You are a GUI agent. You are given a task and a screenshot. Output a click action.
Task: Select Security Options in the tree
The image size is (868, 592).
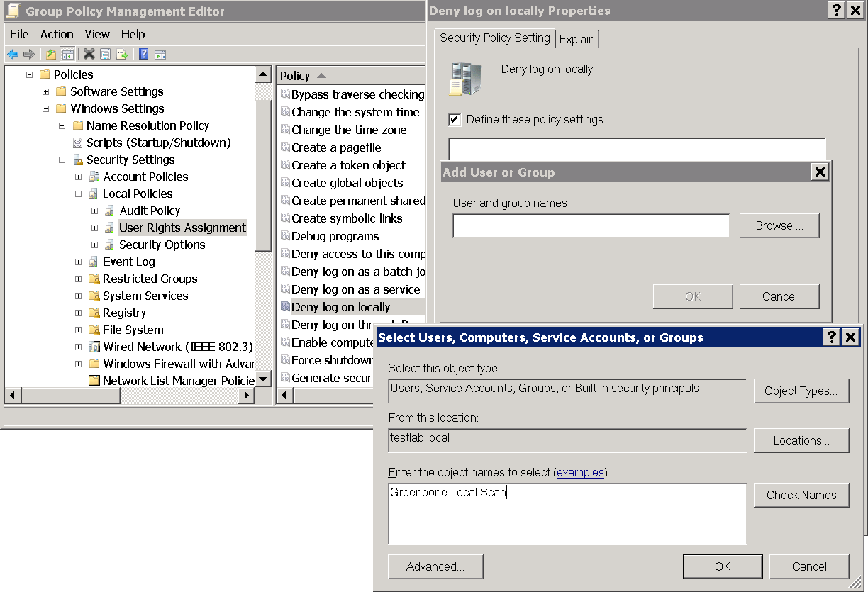click(162, 245)
